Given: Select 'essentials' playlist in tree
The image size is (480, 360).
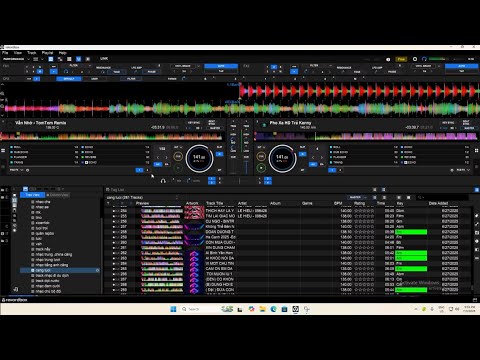Looking at the screenshot, I should coord(42,223).
